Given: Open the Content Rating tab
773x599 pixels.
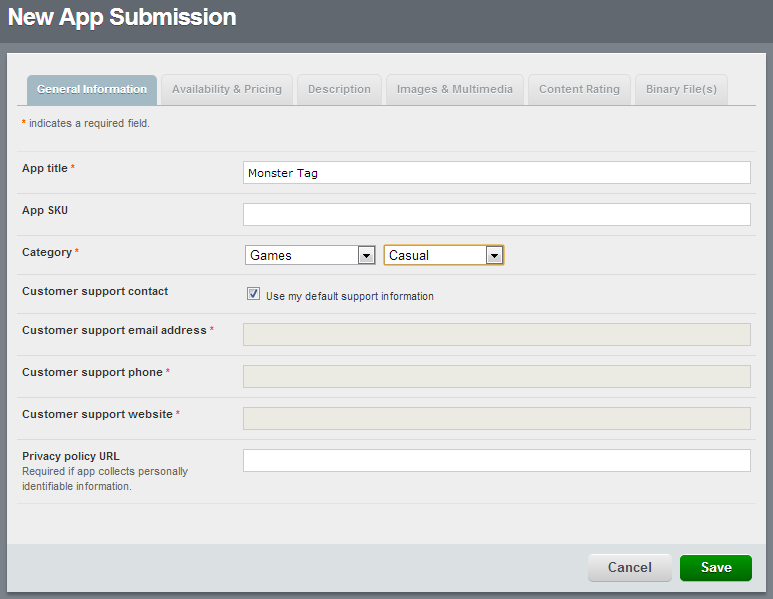Looking at the screenshot, I should click(x=579, y=89).
